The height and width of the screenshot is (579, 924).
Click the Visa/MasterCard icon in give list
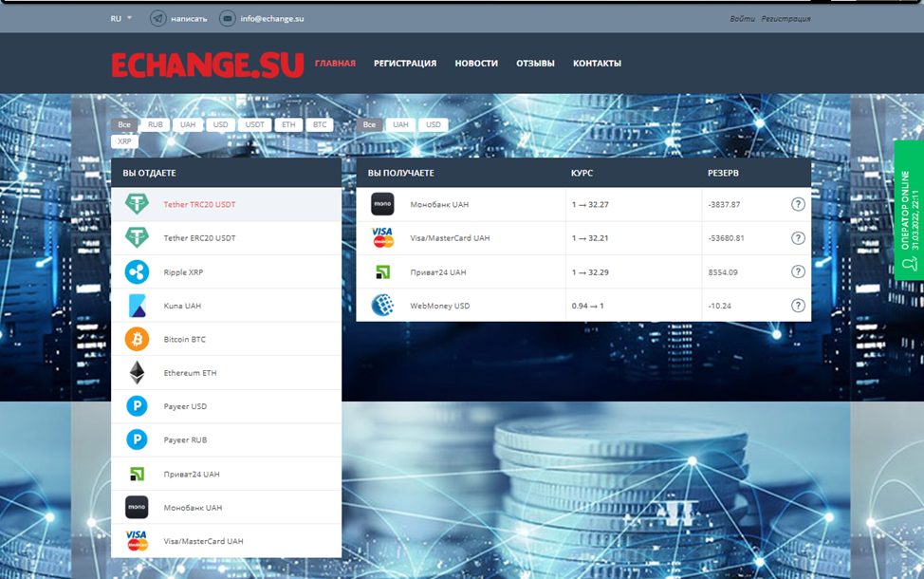pyautogui.click(x=137, y=541)
